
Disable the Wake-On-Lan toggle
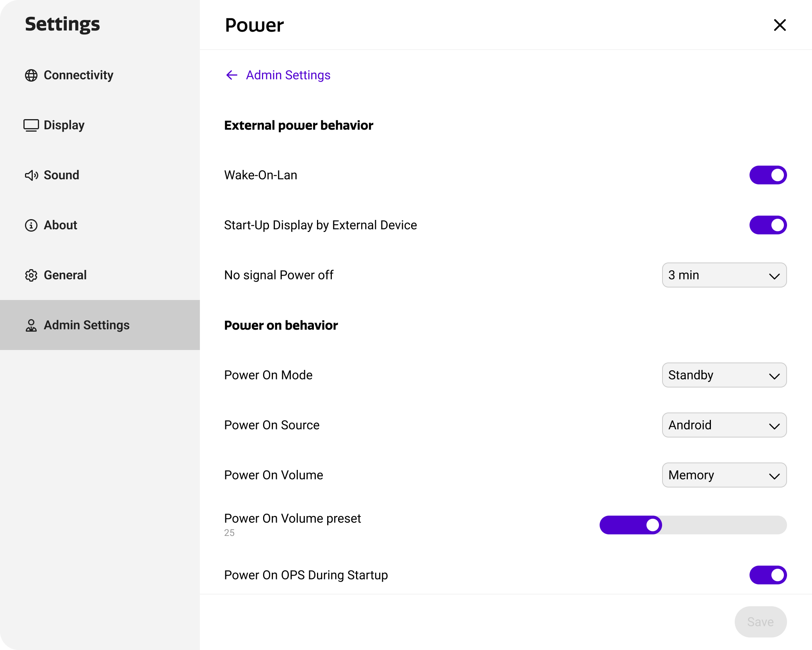(767, 175)
